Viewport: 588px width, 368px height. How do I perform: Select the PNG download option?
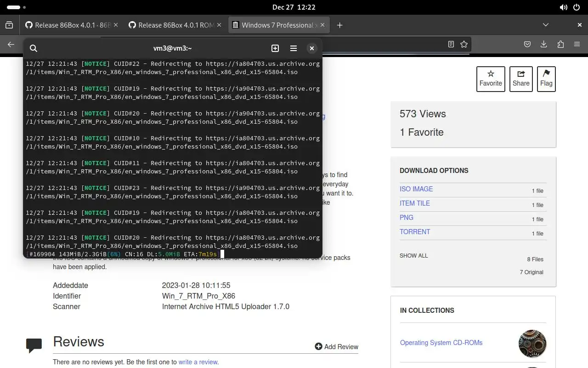coord(407,218)
